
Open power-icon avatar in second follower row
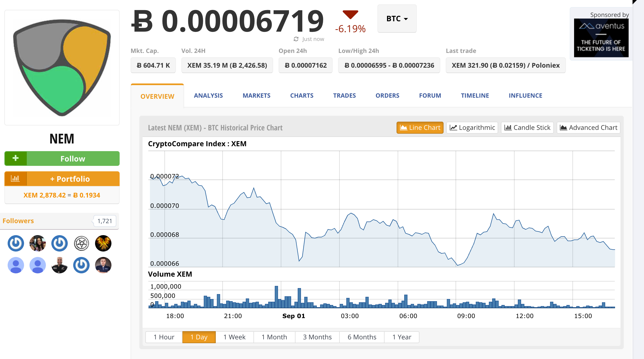81,265
